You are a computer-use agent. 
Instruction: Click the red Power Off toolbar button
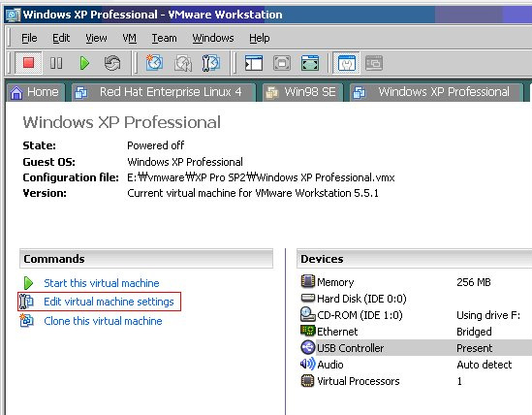28,63
